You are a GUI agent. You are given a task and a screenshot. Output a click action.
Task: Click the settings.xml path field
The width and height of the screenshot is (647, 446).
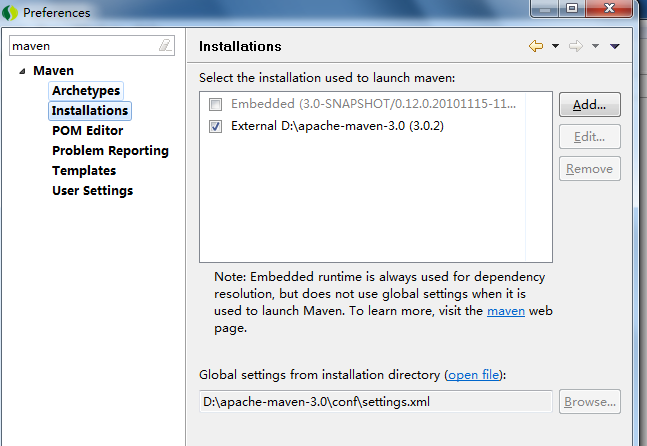375,401
